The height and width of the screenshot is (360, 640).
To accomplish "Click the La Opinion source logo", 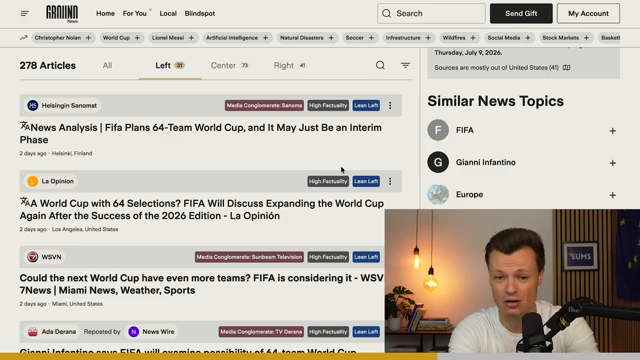I will click(x=33, y=181).
